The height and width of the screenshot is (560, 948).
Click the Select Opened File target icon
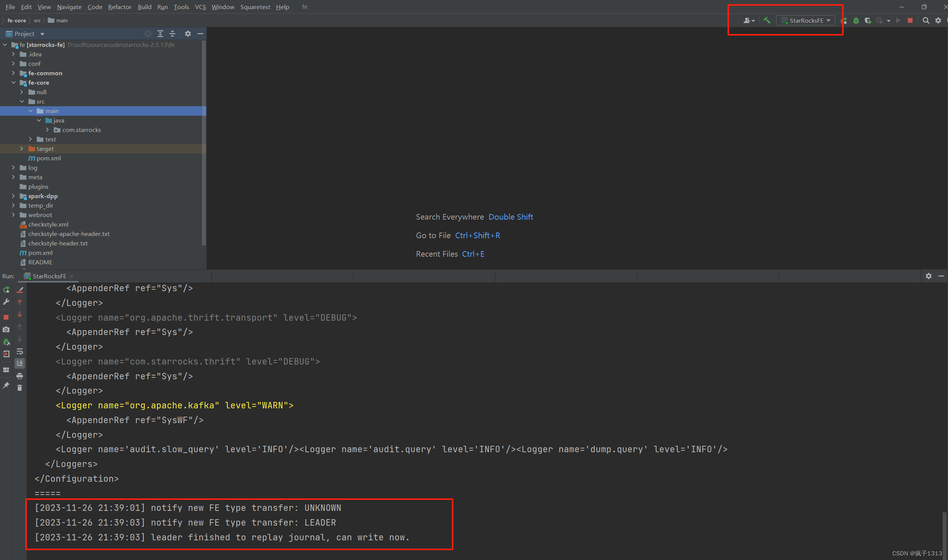pos(148,34)
